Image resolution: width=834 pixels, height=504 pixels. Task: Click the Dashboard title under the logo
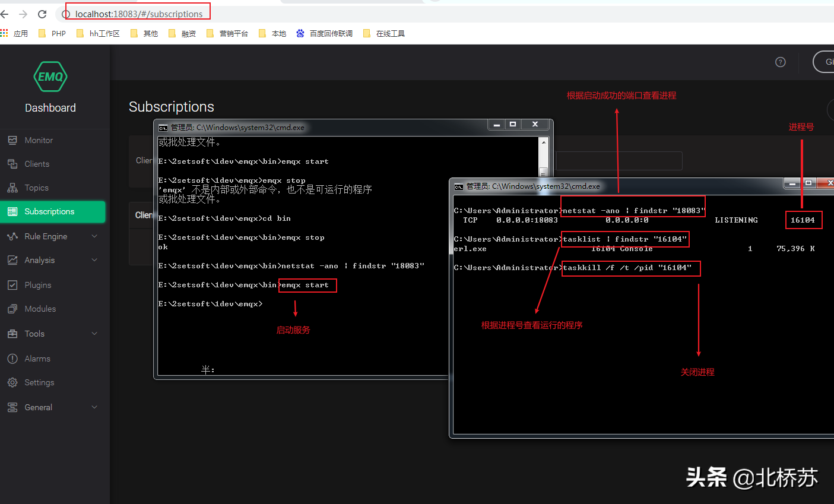click(x=50, y=108)
